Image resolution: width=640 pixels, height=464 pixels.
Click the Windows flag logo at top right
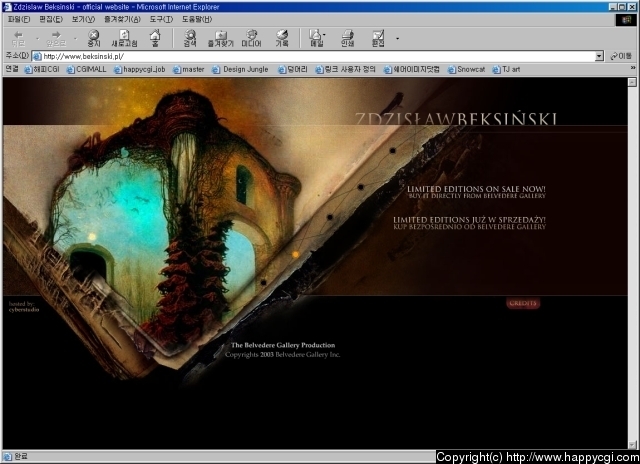point(626,20)
